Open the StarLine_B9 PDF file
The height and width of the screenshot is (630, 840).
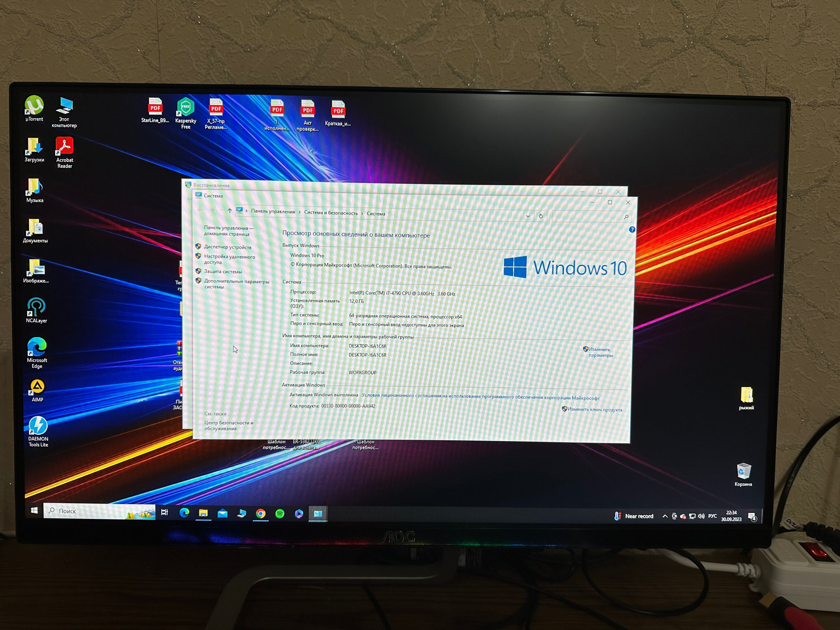click(155, 110)
